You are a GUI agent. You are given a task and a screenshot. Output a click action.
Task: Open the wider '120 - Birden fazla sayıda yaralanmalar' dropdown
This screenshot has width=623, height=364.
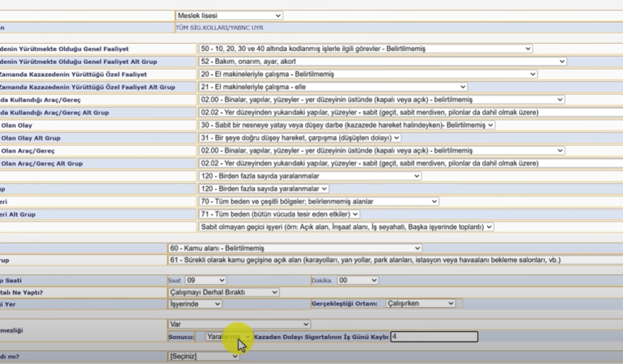tap(310, 176)
